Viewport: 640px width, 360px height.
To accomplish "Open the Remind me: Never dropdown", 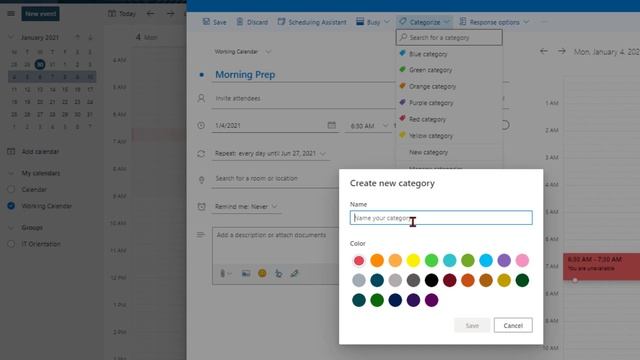I will (x=246, y=207).
